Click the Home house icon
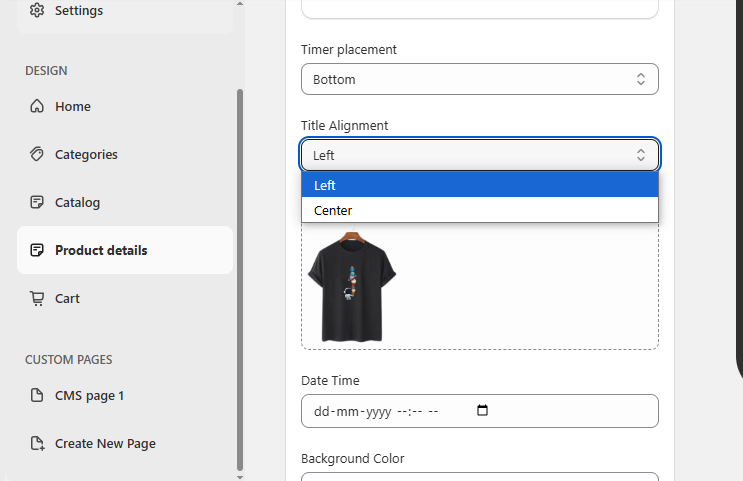 (x=37, y=106)
